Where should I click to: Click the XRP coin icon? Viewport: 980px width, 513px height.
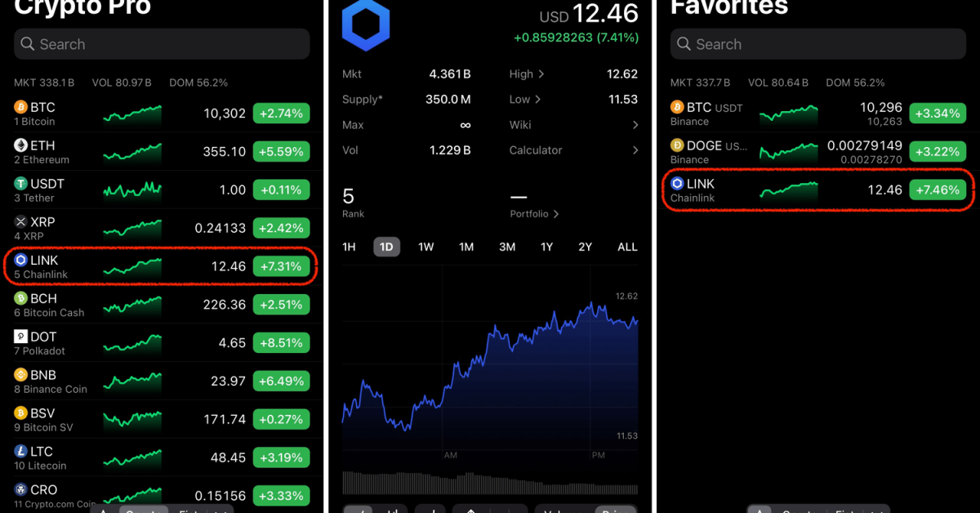click(x=21, y=221)
